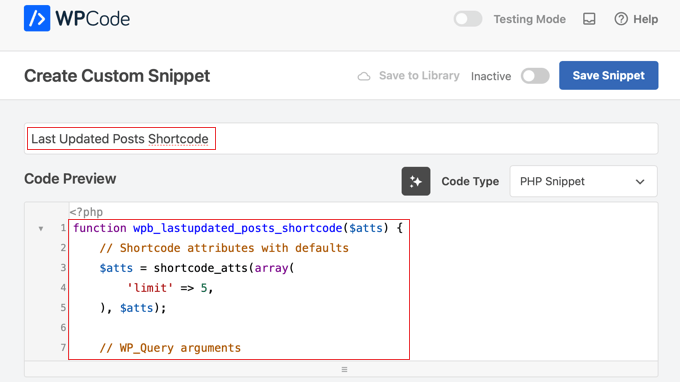Click 'Create Custom Snippet' heading

pyautogui.click(x=117, y=76)
